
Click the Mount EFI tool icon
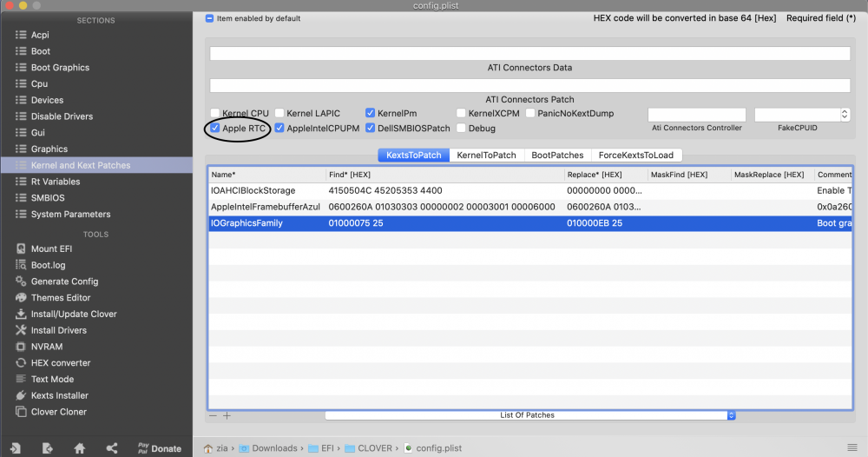[x=22, y=249]
